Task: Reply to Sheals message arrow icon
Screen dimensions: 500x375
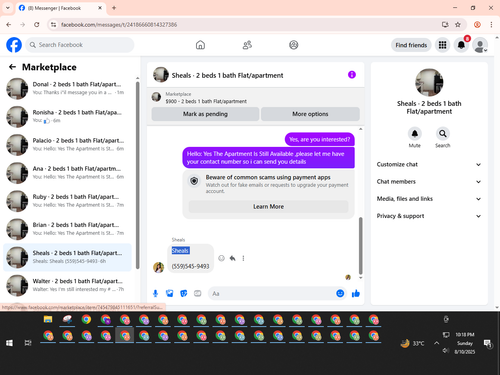Action: click(x=232, y=258)
